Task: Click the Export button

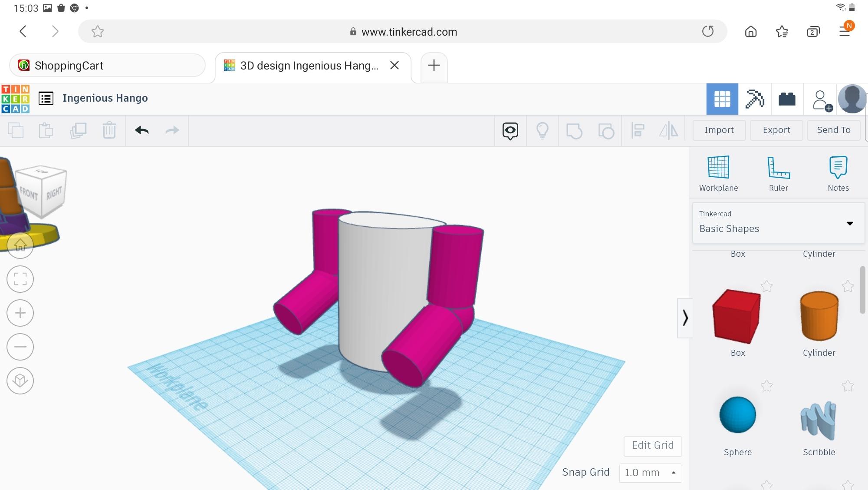Action: pyautogui.click(x=776, y=130)
